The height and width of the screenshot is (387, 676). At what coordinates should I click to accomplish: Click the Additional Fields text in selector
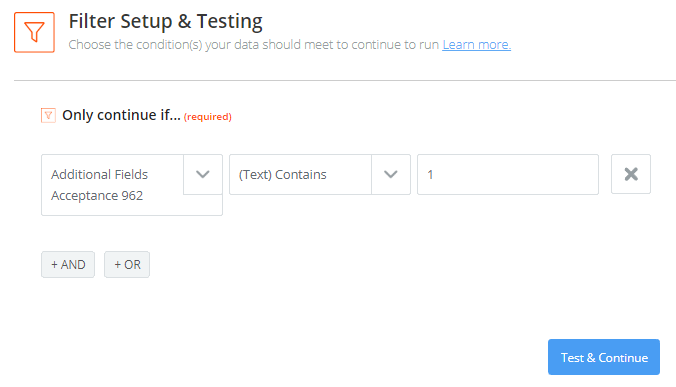(100, 175)
